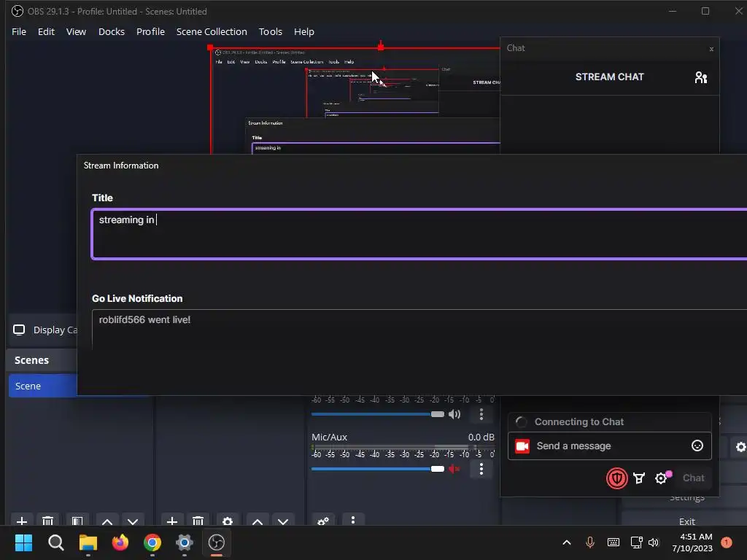The image size is (747, 560).
Task: Open audio mixer three-dot menu at bottom
Action: [353, 519]
